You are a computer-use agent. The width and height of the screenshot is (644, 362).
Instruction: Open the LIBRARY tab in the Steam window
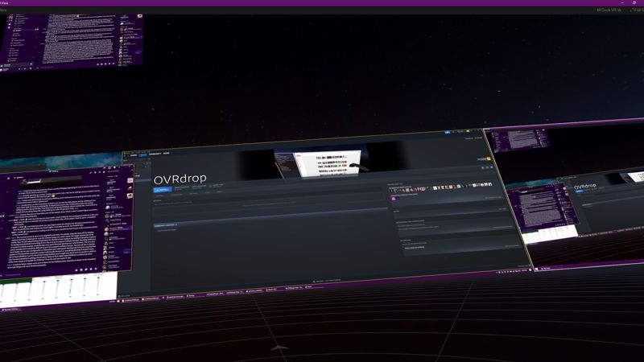click(x=142, y=154)
